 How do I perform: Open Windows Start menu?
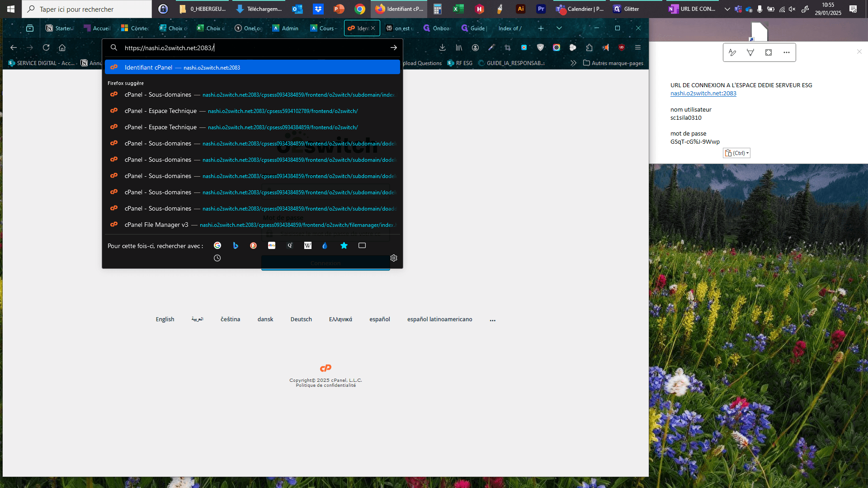point(11,9)
